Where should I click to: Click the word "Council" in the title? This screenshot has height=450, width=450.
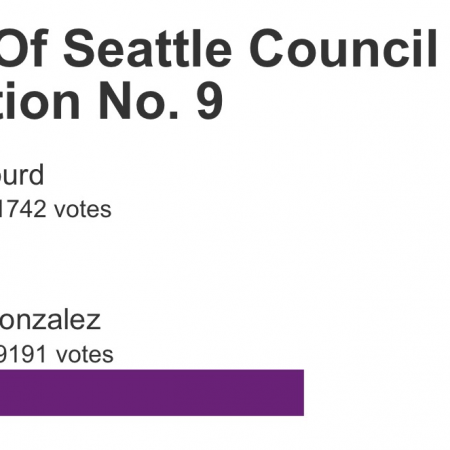click(x=343, y=48)
